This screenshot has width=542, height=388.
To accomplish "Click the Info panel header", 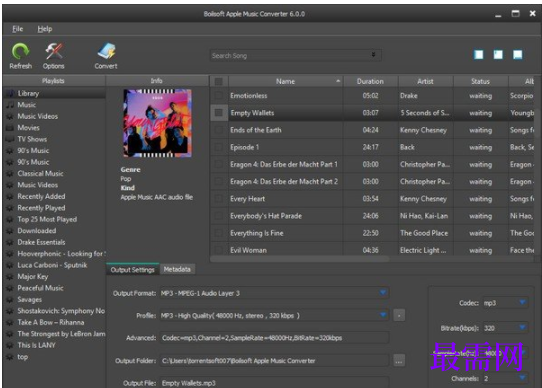I will coord(157,81).
